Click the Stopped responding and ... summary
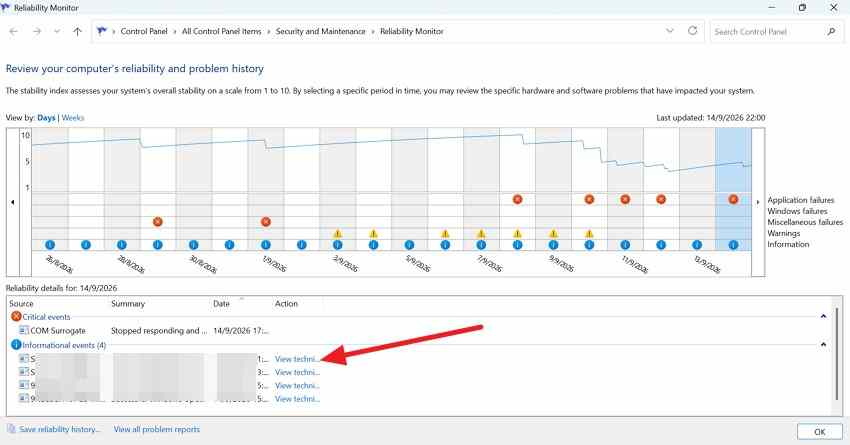 (159, 331)
